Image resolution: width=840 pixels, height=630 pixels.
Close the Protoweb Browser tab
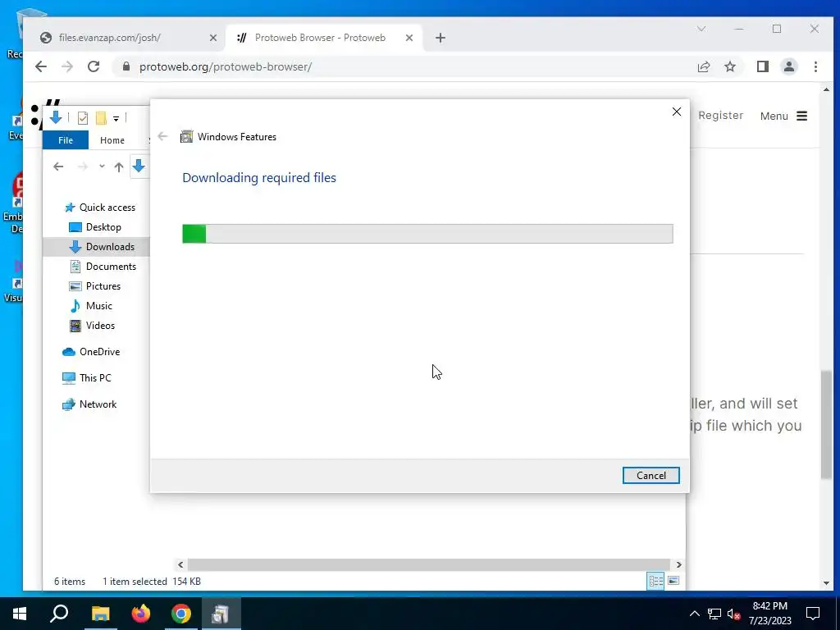click(x=409, y=38)
